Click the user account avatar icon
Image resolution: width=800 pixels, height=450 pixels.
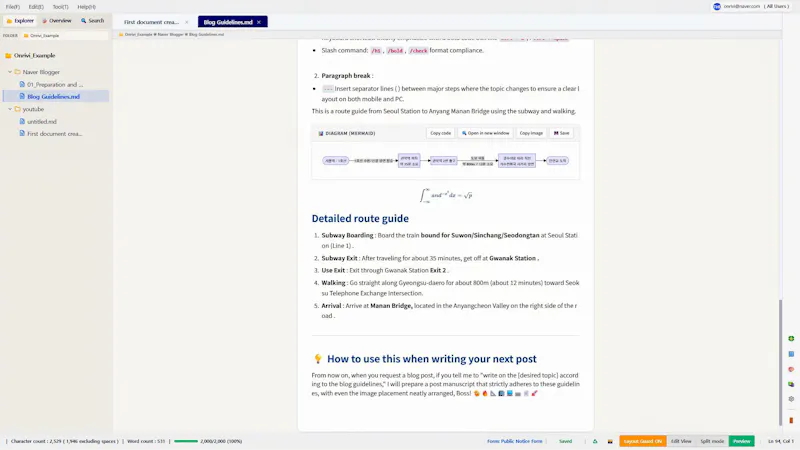click(717, 6)
